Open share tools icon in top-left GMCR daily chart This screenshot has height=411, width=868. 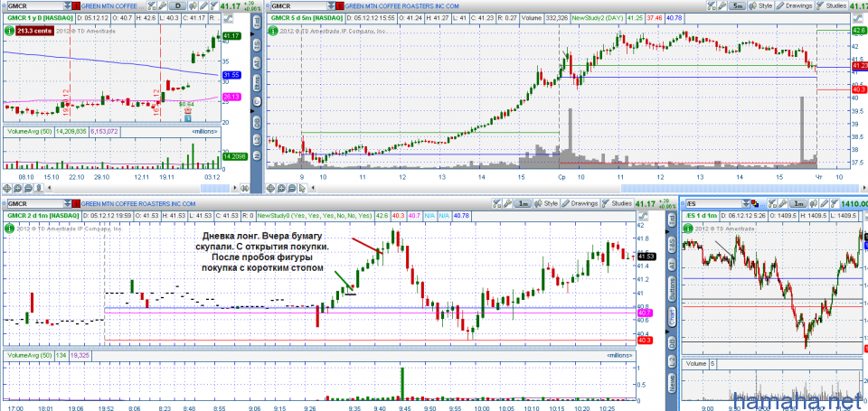(152, 6)
